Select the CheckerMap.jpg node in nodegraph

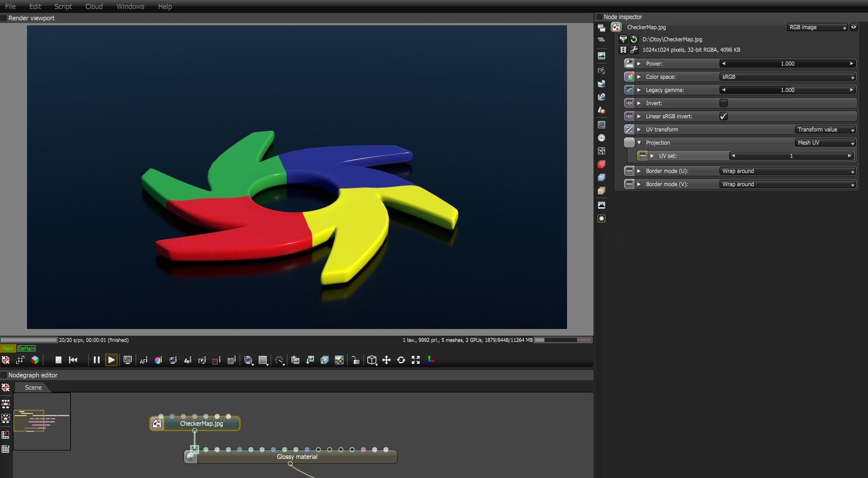point(195,423)
